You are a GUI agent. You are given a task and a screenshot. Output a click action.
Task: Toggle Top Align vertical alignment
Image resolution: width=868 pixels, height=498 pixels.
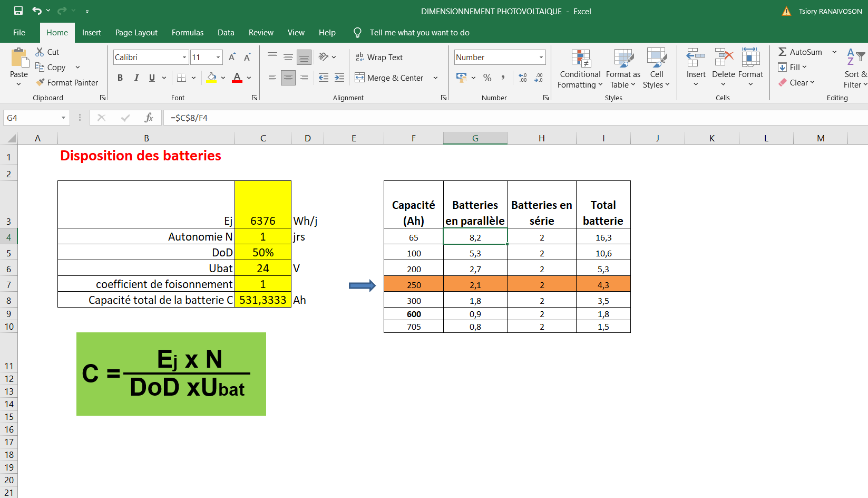coord(272,56)
